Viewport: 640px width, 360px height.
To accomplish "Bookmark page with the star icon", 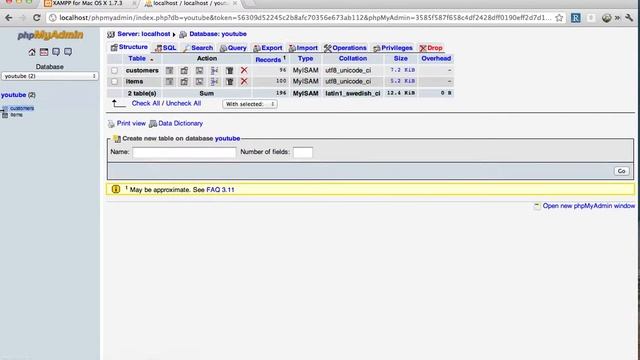I will [x=559, y=18].
